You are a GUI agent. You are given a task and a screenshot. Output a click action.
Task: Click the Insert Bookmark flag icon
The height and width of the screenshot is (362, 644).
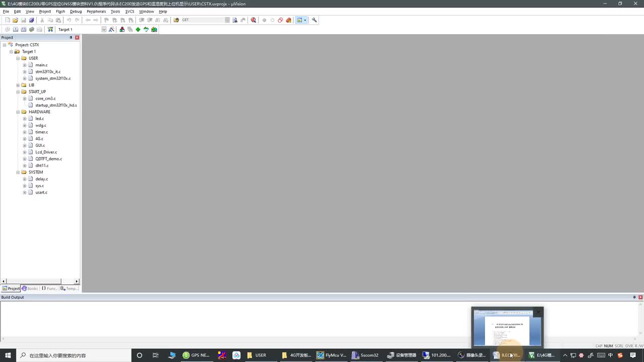[107, 20]
